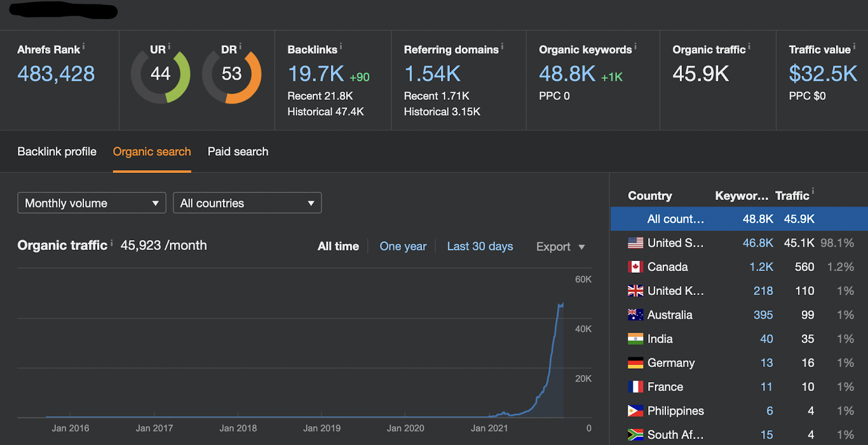The image size is (868, 445).
Task: Click the Recent 1.71K referring domains figure
Action: [437, 96]
